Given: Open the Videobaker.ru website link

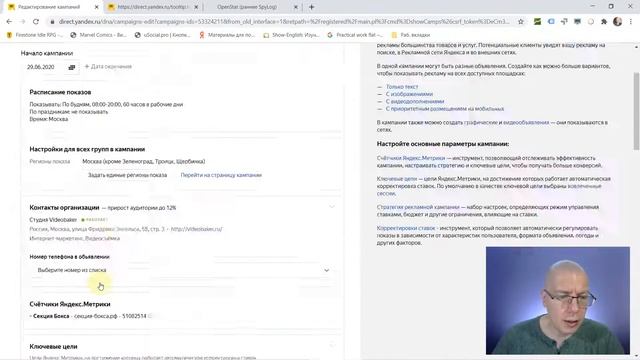Looking at the screenshot, I should click(x=196, y=229).
